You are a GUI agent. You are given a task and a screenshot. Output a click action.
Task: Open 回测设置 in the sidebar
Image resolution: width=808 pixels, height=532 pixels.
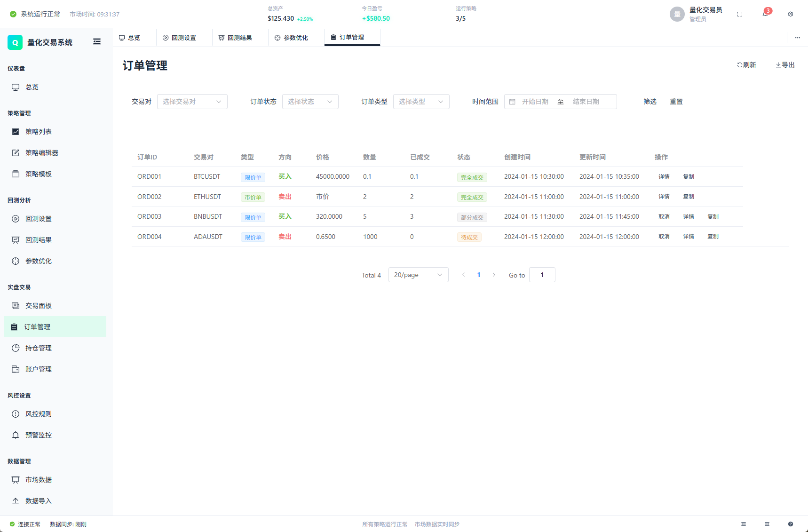coord(55,219)
